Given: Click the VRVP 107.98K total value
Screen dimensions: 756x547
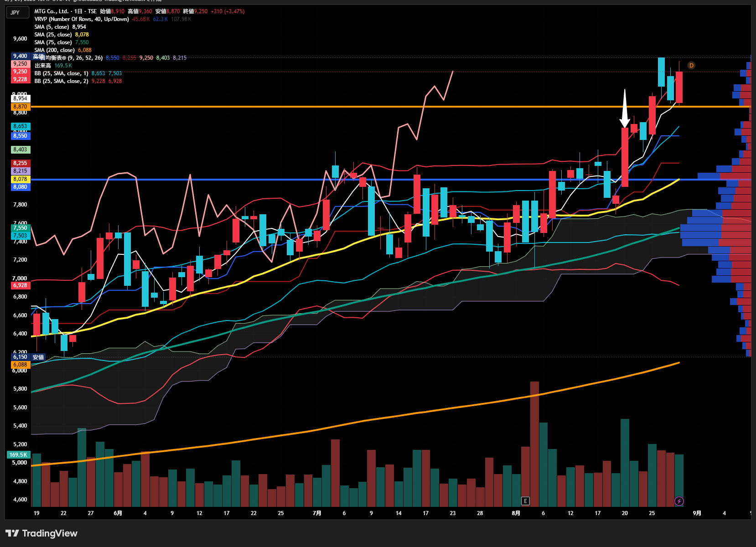Looking at the screenshot, I should pos(181,19).
